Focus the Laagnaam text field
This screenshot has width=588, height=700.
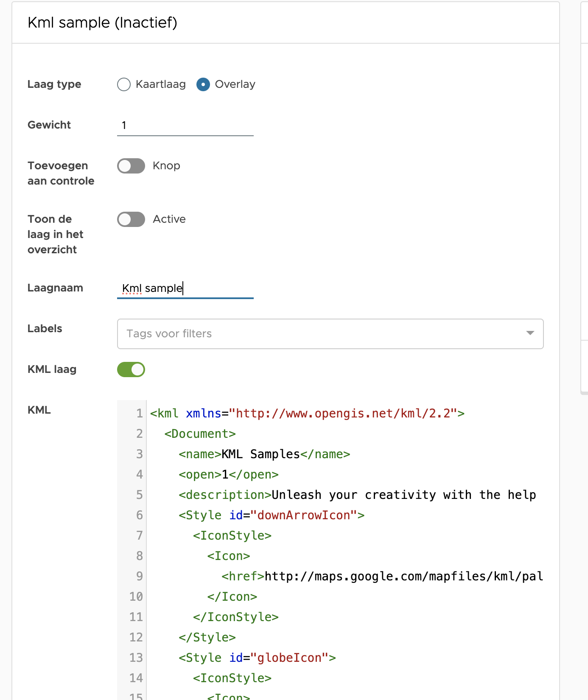[185, 288]
